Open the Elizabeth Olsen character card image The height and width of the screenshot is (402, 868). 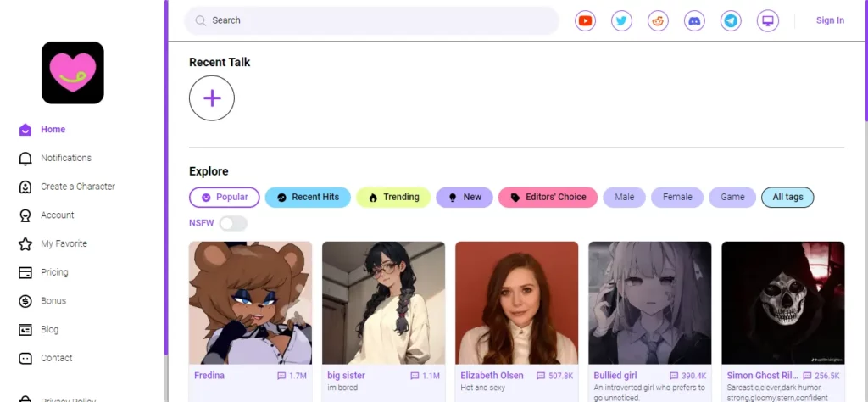tap(516, 303)
